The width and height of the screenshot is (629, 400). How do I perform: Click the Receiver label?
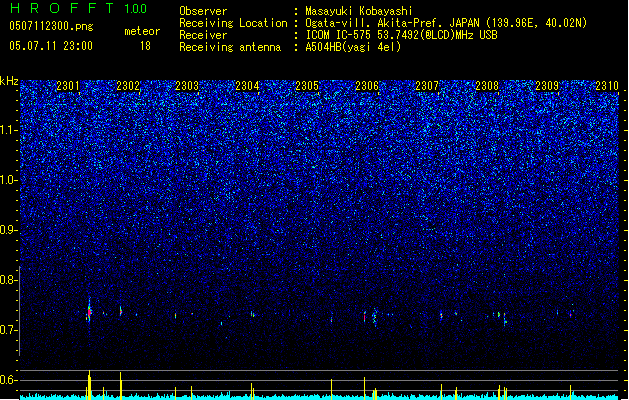203,35
